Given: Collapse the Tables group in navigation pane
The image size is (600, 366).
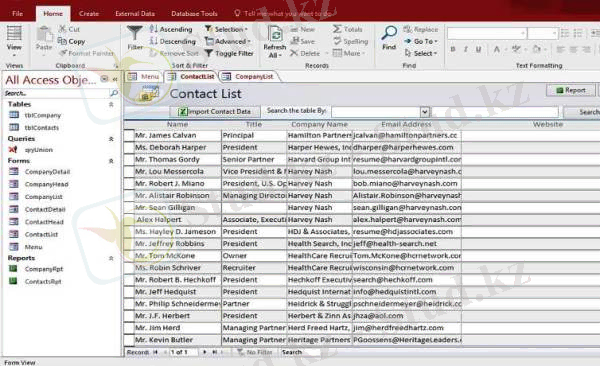Looking at the screenshot, I should pyautogui.click(x=111, y=104).
